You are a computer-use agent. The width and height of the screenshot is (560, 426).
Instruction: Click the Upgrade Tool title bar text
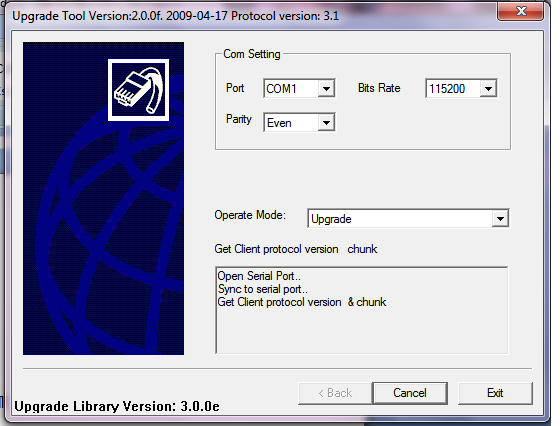[x=175, y=16]
